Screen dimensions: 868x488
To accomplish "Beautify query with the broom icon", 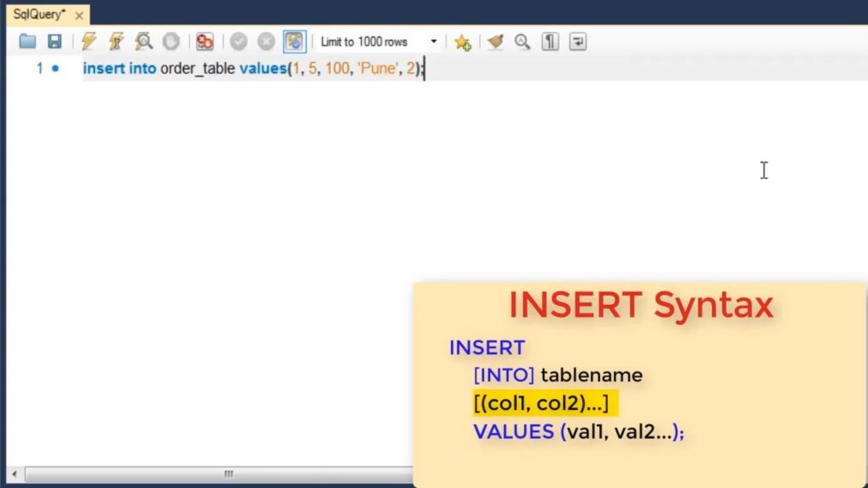I will click(495, 42).
